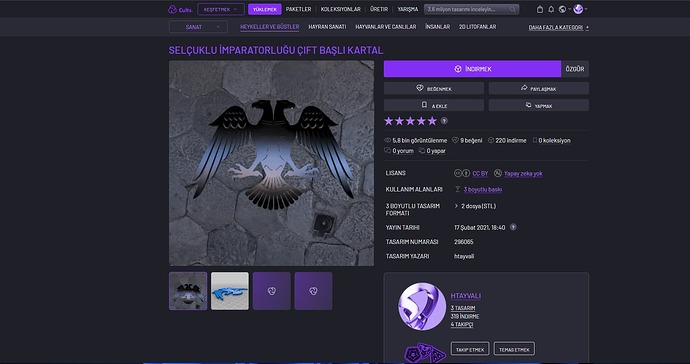Open the CC BY license link

point(480,174)
